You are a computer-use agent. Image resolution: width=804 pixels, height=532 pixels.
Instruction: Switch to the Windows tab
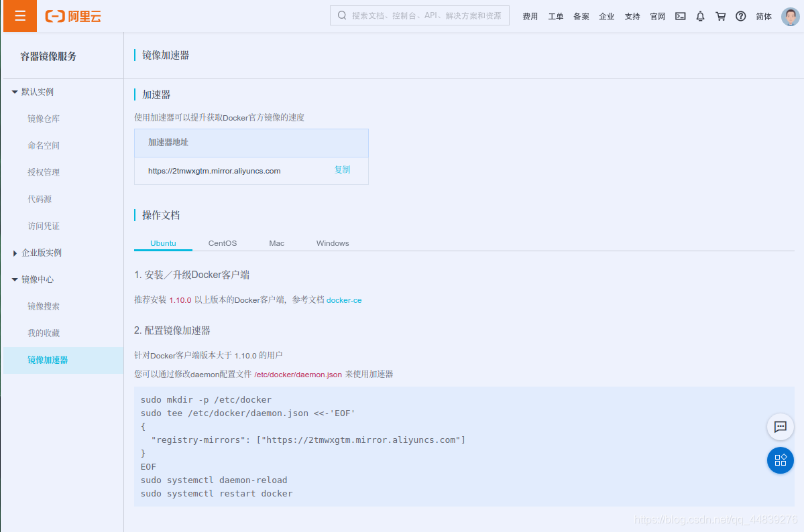(x=333, y=243)
